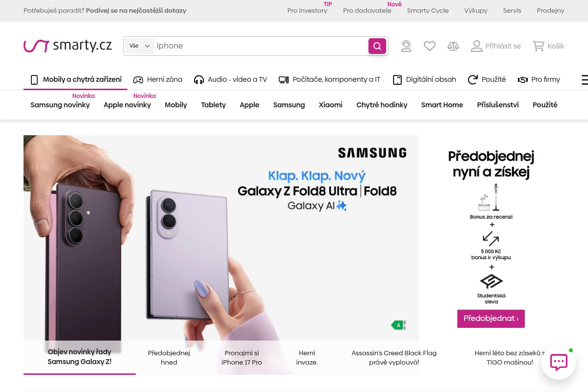Open the live chat bubble
This screenshot has height=392, width=588.
click(x=559, y=363)
